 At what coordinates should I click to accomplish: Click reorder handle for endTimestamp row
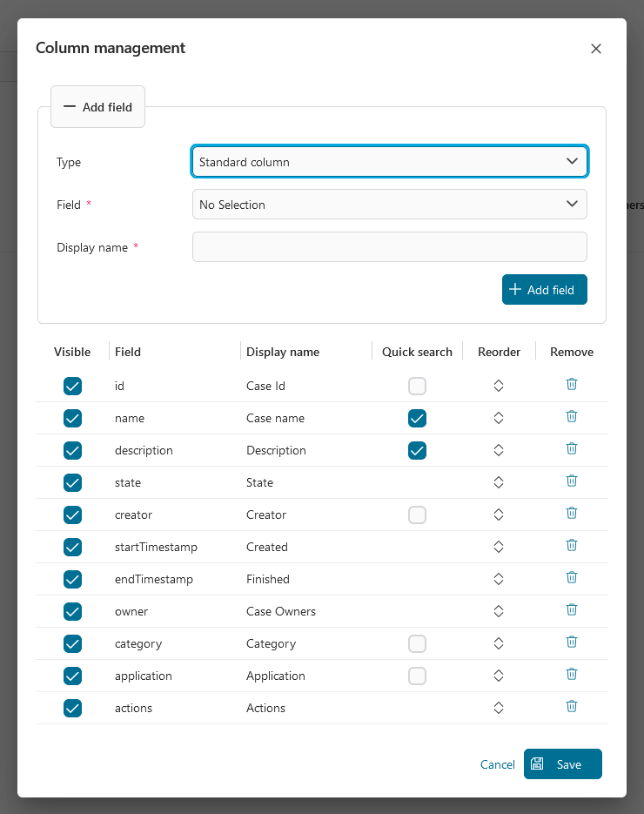coord(499,579)
